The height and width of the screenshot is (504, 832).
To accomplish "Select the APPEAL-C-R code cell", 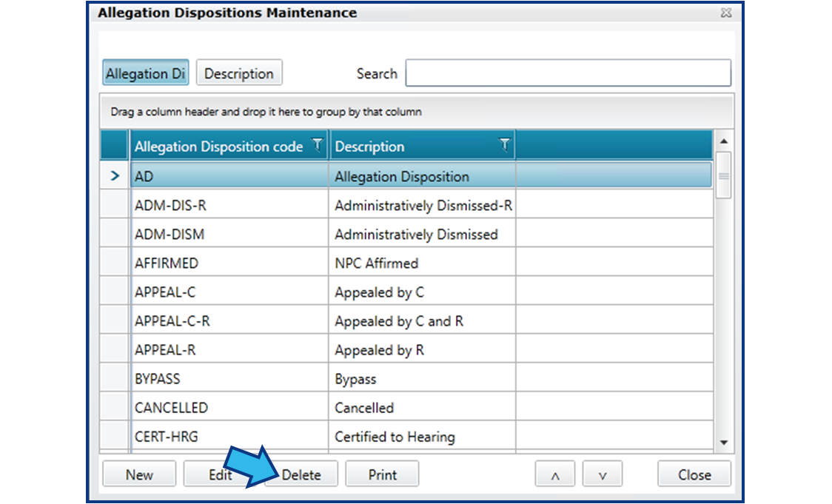I will [229, 320].
